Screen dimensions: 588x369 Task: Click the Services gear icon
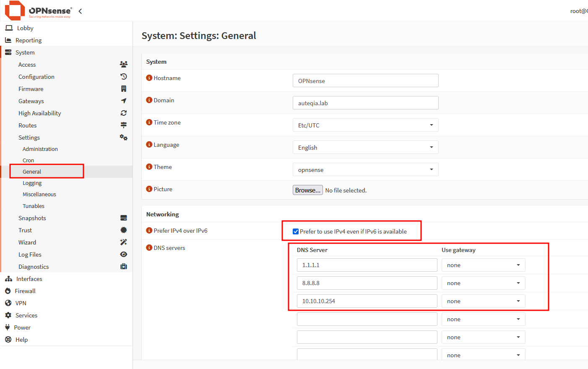(x=8, y=315)
